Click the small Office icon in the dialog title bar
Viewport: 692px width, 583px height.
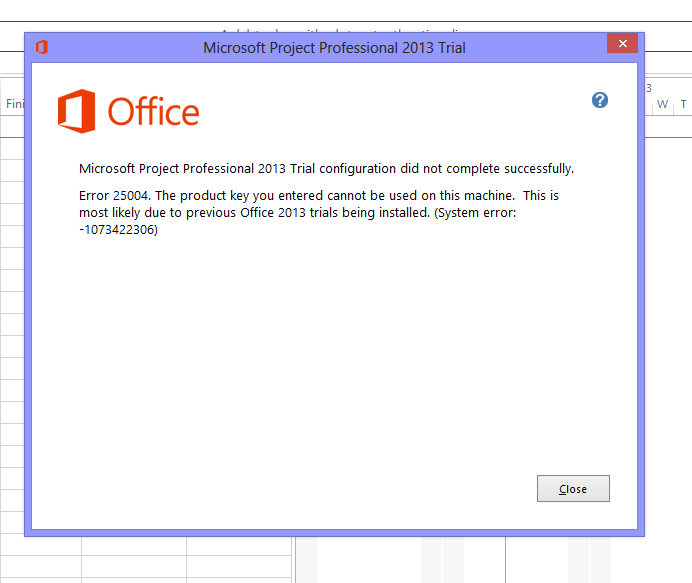tap(42, 47)
